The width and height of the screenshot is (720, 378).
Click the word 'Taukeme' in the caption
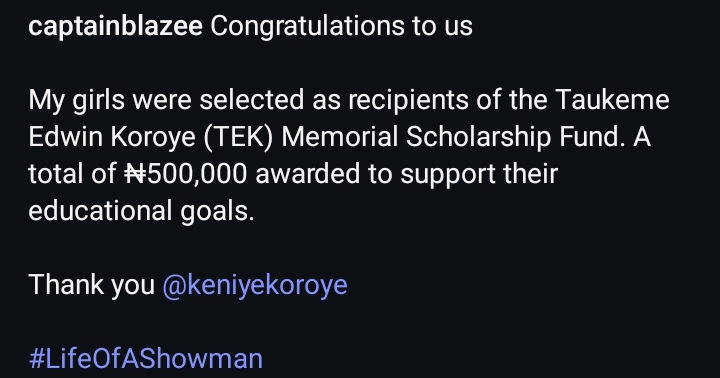tap(612, 100)
